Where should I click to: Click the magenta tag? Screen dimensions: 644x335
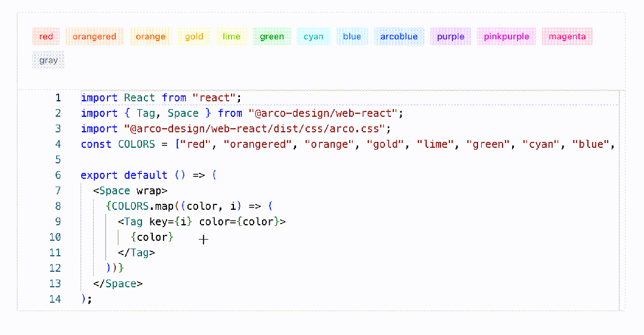point(567,36)
